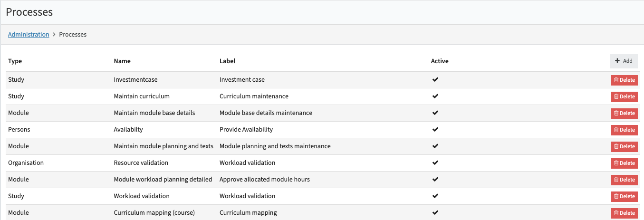Add a new process
Screen dimensions: 644x220
(624, 61)
